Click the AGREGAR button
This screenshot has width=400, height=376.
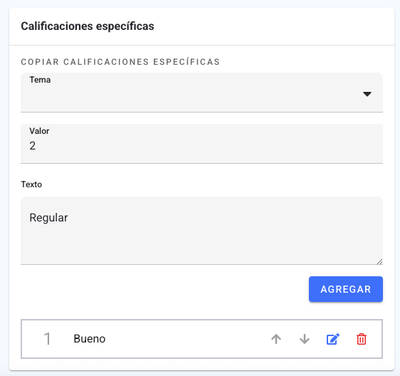pyautogui.click(x=346, y=289)
